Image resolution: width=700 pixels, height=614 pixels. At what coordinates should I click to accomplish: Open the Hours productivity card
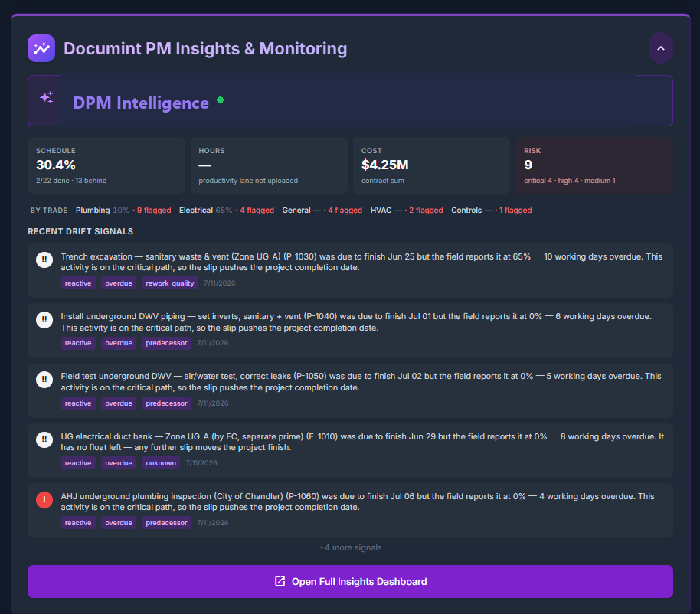coord(269,165)
